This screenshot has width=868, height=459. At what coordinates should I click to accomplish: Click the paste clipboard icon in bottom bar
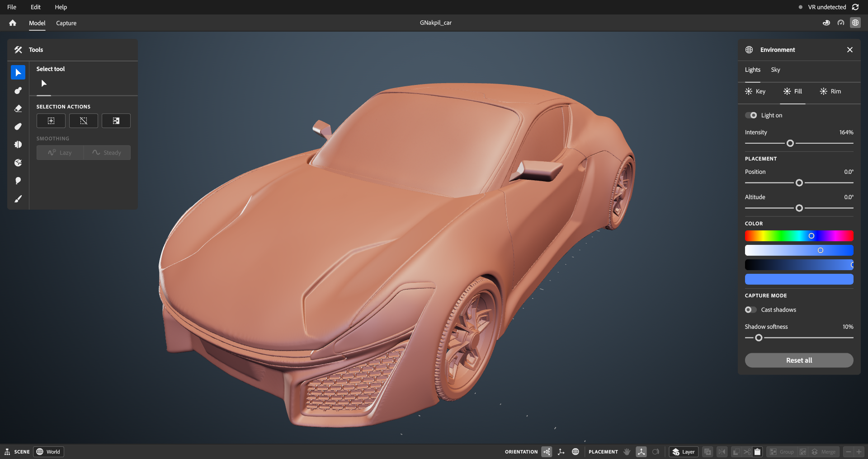758,452
